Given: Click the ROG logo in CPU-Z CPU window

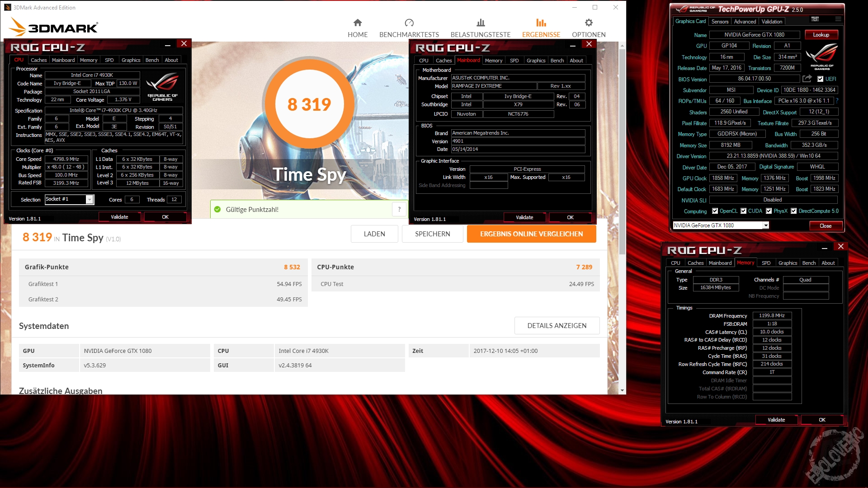Looking at the screenshot, I should click(x=162, y=87).
